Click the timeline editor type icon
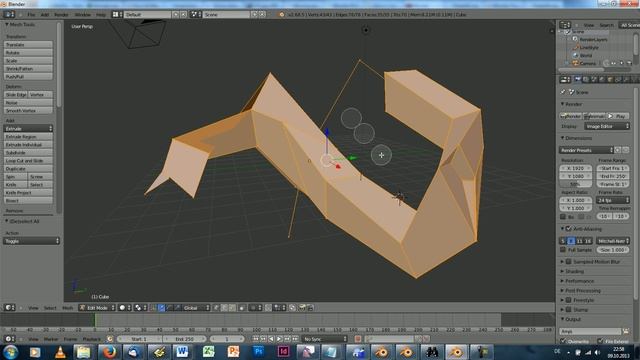Image resolution: width=640 pixels, height=360 pixels. pos(9,339)
